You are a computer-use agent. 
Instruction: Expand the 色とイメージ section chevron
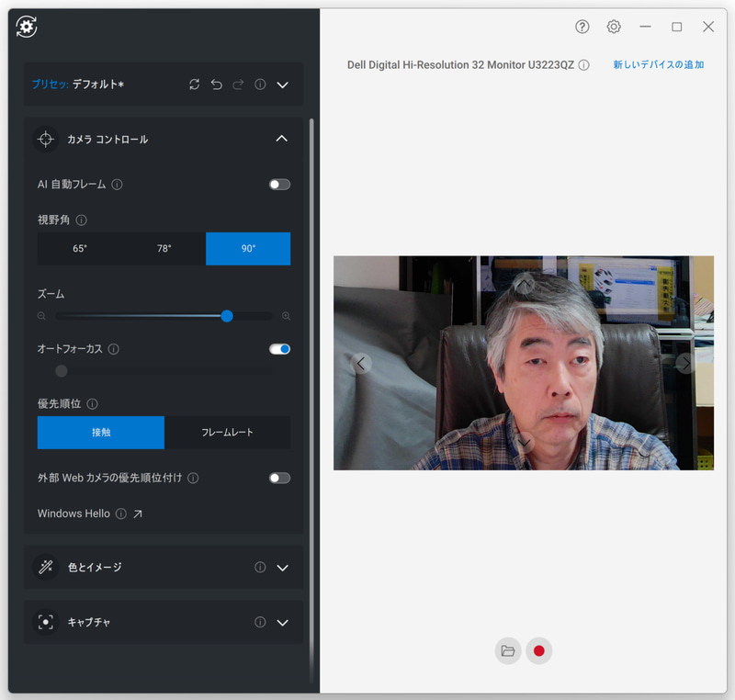282,568
